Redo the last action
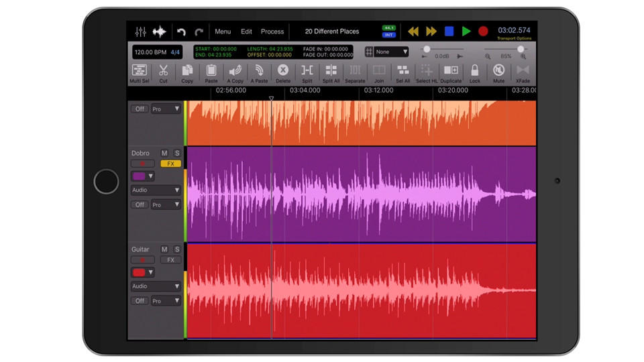The height and width of the screenshot is (362, 644). [199, 32]
